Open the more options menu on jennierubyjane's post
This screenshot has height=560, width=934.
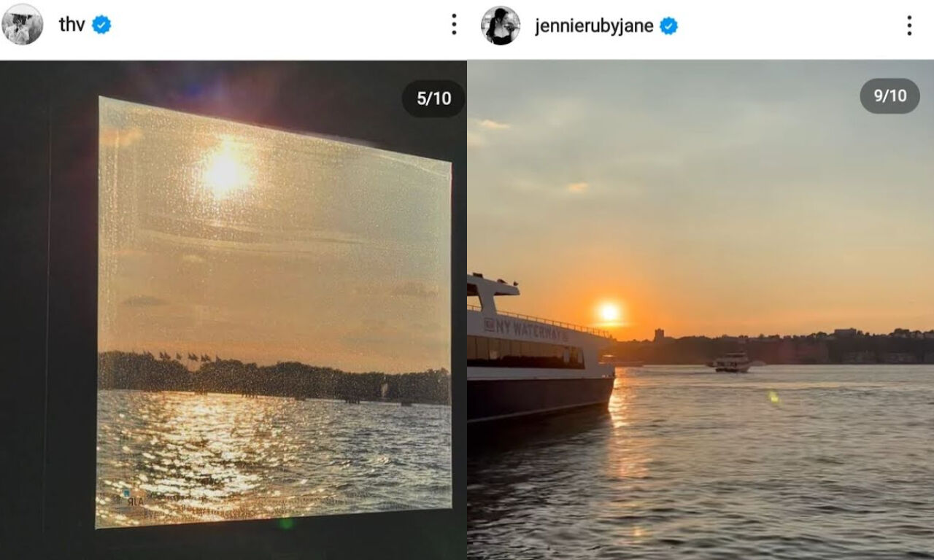tap(909, 26)
